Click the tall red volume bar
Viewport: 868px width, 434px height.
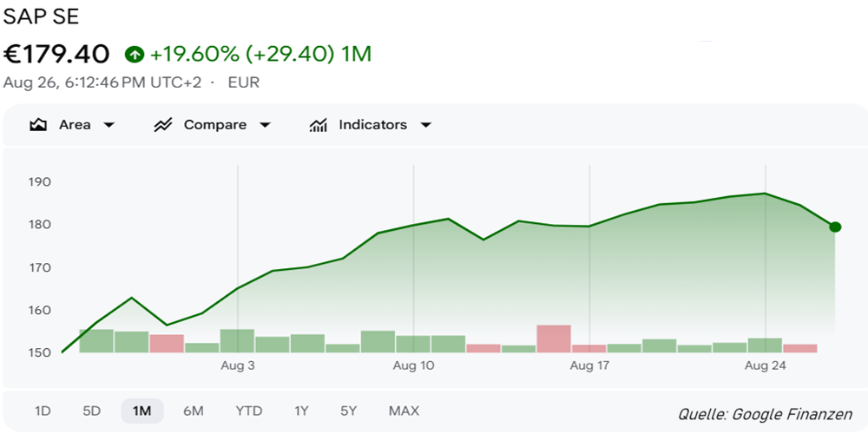(554, 339)
